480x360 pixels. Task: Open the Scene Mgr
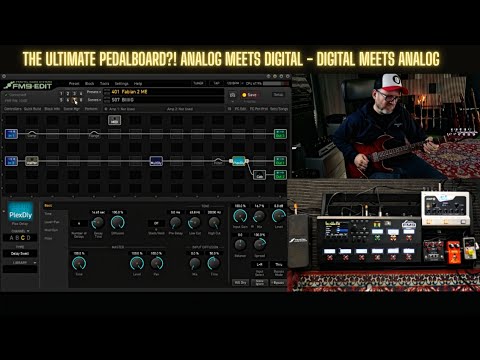coord(72,109)
